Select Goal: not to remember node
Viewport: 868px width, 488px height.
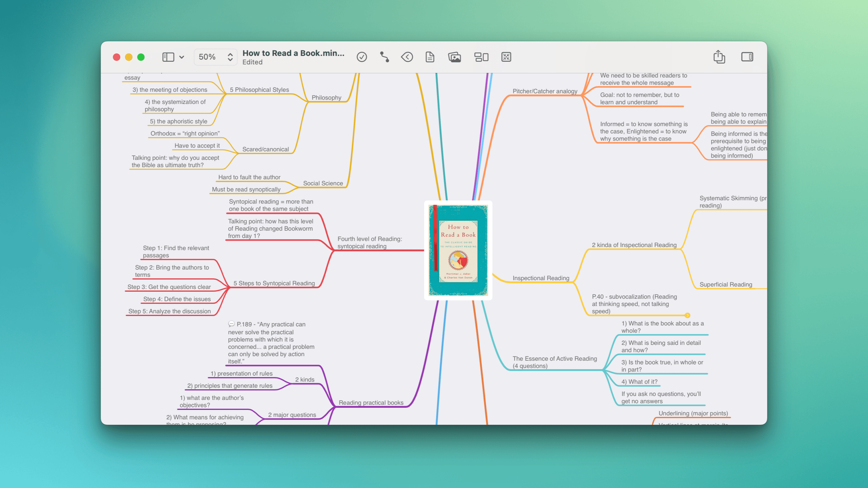639,99
